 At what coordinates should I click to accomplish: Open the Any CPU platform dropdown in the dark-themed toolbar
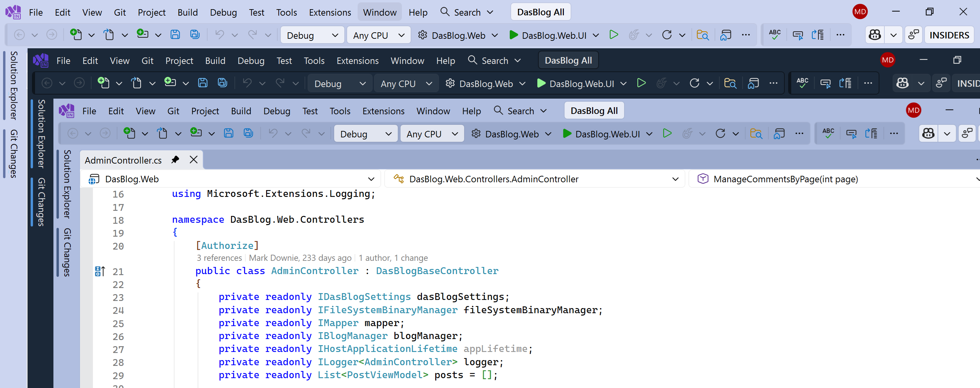(406, 84)
